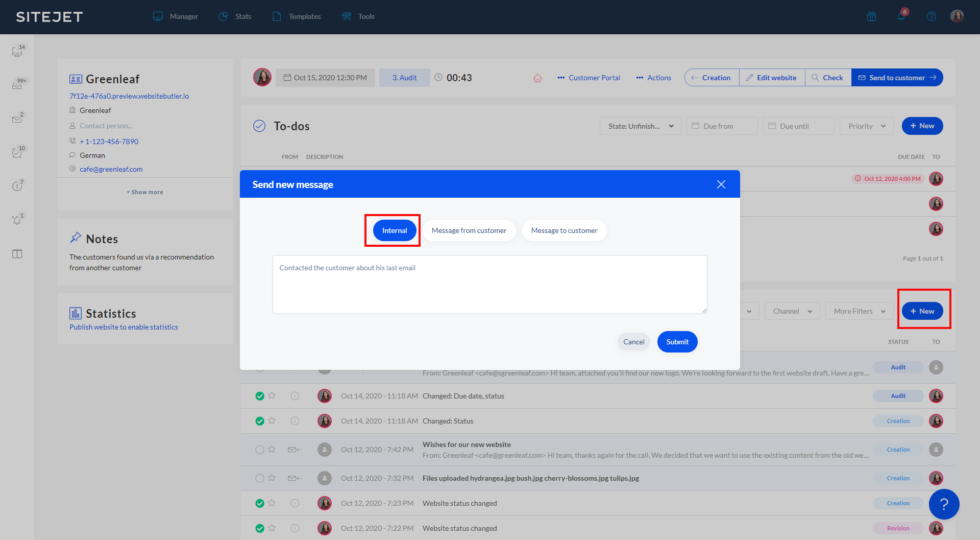Open the Channel dropdown

[x=792, y=311]
